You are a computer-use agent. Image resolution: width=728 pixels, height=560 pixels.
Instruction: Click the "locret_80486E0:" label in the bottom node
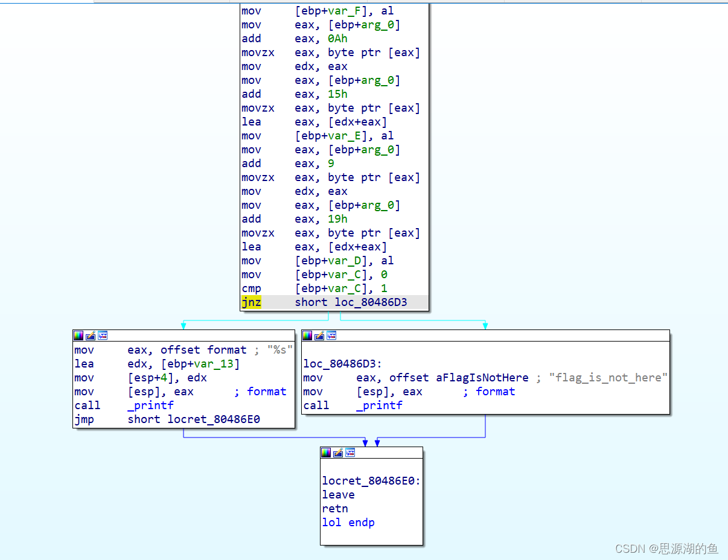[371, 481]
